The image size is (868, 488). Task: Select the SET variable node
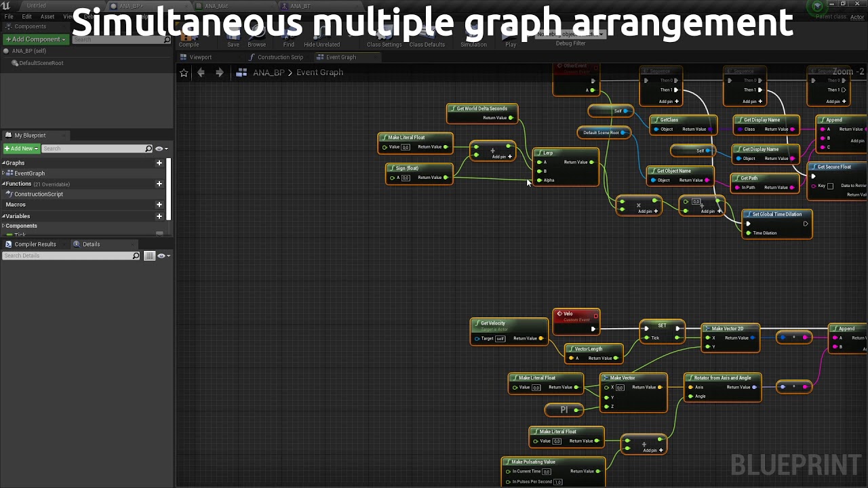(x=662, y=331)
